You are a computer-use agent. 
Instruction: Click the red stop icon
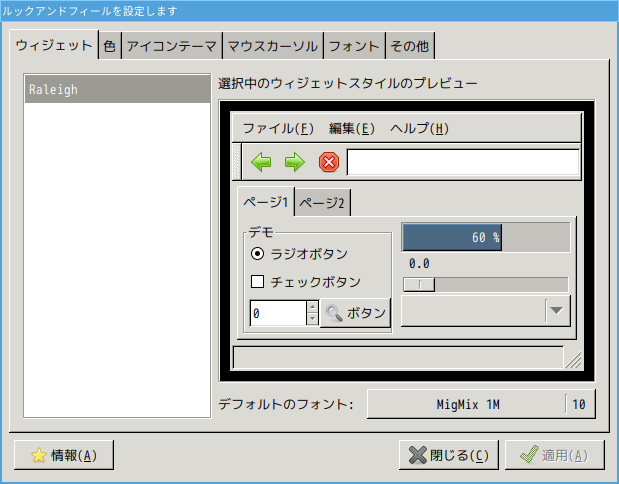(x=329, y=162)
